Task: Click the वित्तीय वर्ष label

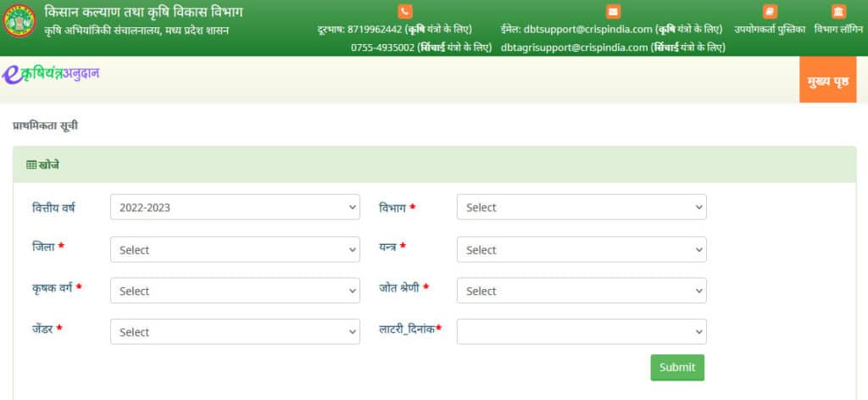Action: 53,208
